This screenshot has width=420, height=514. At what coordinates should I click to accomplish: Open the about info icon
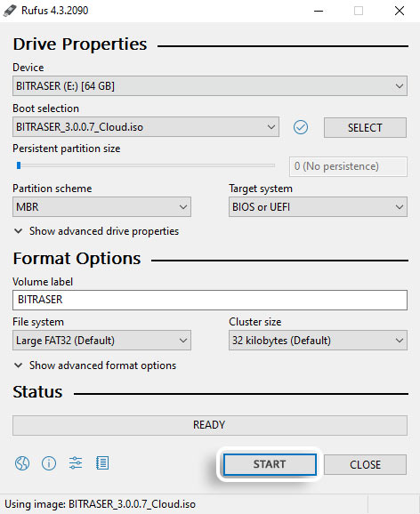point(49,463)
